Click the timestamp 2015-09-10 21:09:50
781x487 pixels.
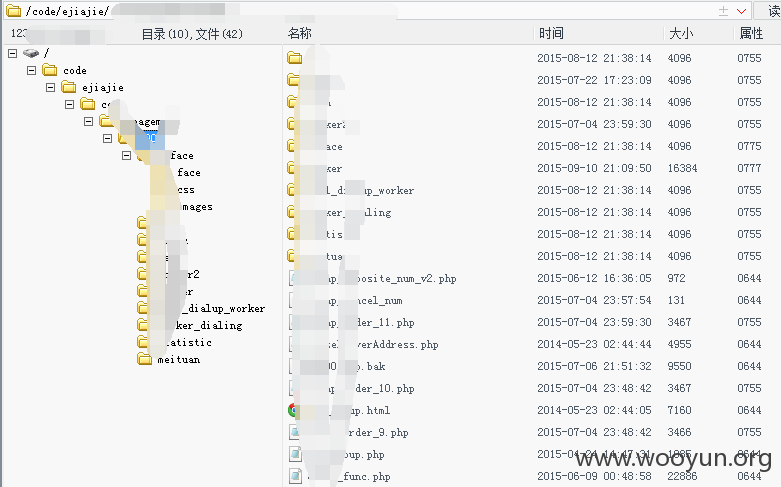[x=594, y=168]
